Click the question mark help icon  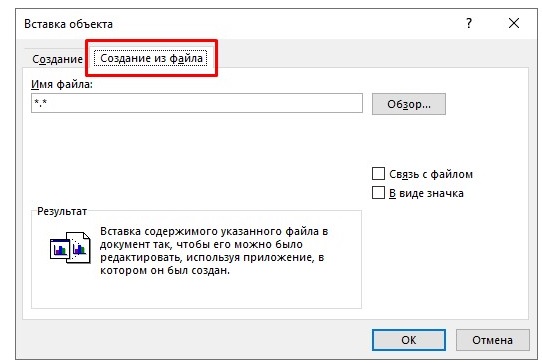pyautogui.click(x=469, y=23)
